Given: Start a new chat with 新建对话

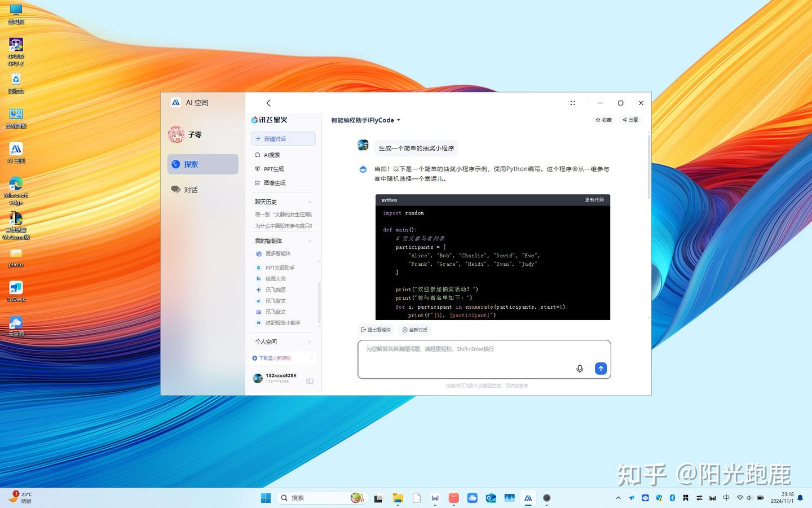Looking at the screenshot, I should (283, 139).
